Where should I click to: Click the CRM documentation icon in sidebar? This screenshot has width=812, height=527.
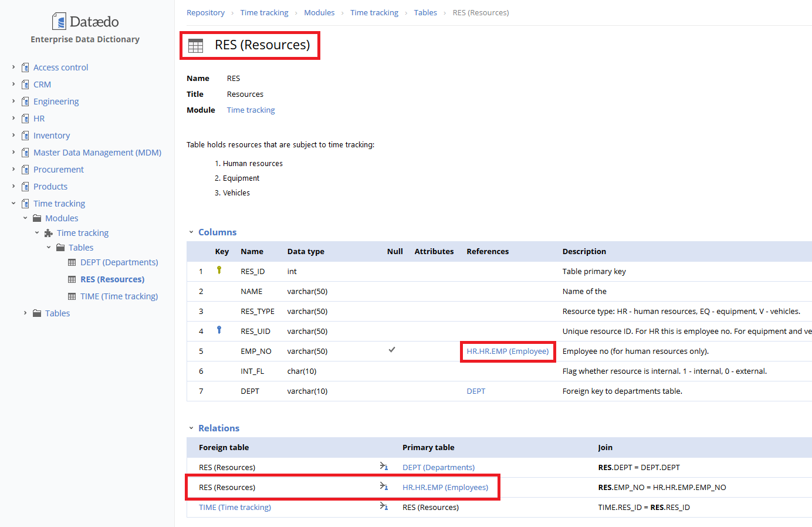click(x=25, y=85)
